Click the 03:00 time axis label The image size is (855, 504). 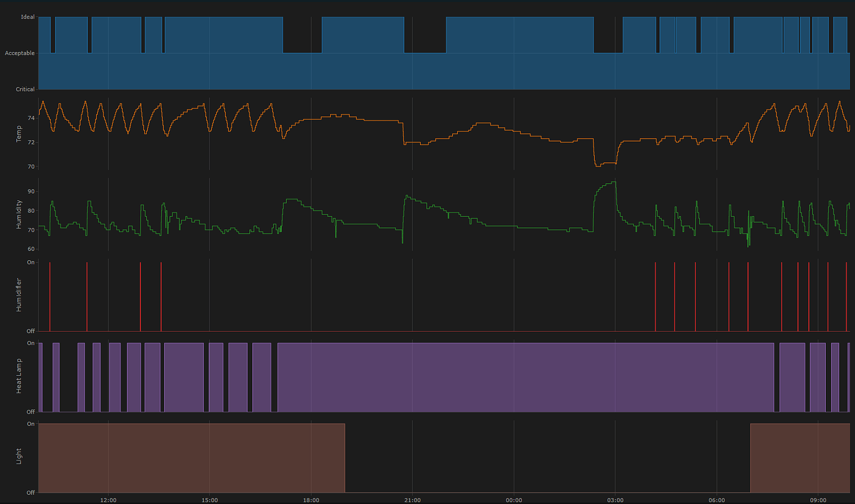[615, 500]
